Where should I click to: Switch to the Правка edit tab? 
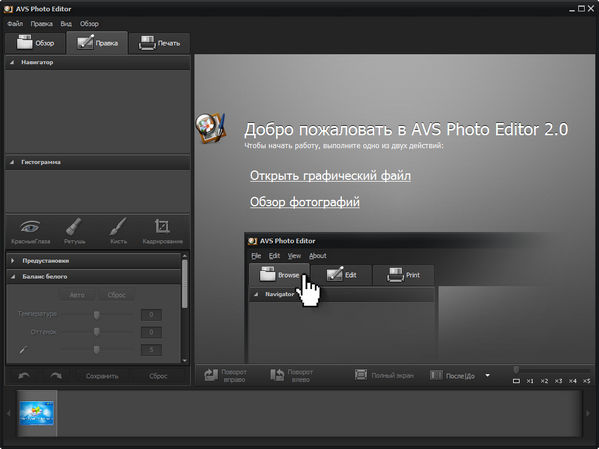coord(97,43)
